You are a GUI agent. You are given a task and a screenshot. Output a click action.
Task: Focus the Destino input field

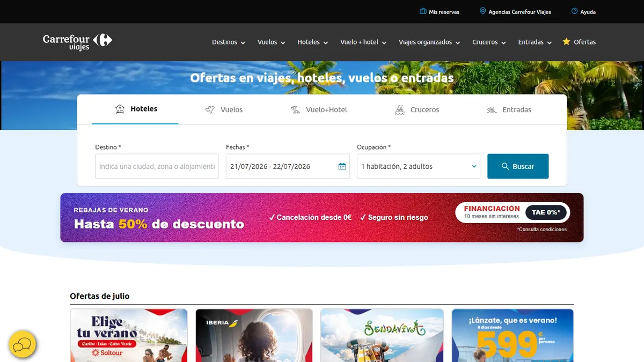157,166
